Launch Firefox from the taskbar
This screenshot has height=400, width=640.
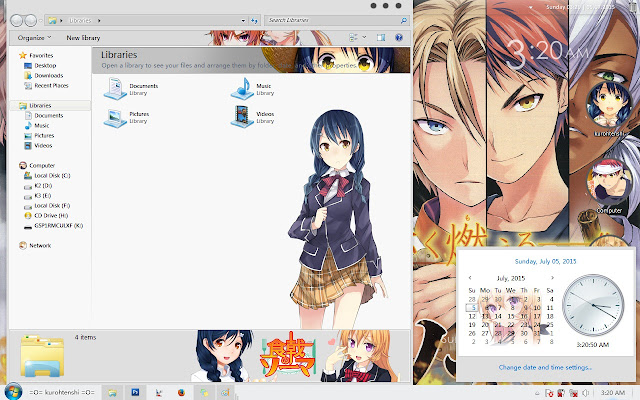pos(181,393)
